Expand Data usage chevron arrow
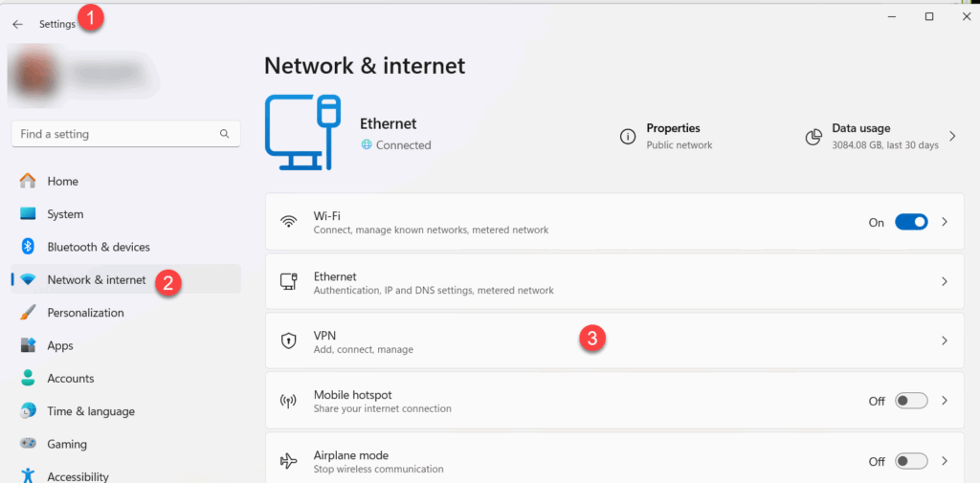 pos(952,137)
